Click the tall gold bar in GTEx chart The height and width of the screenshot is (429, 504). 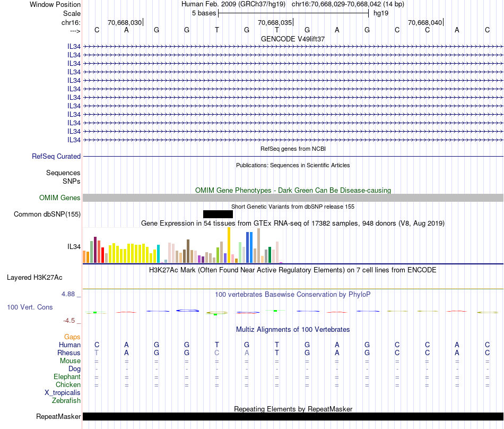click(x=229, y=245)
